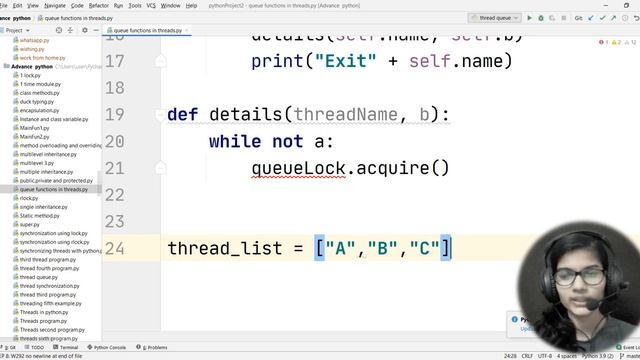The image size is (640, 360).
Task: Open the Event Log button
Action: click(628, 347)
